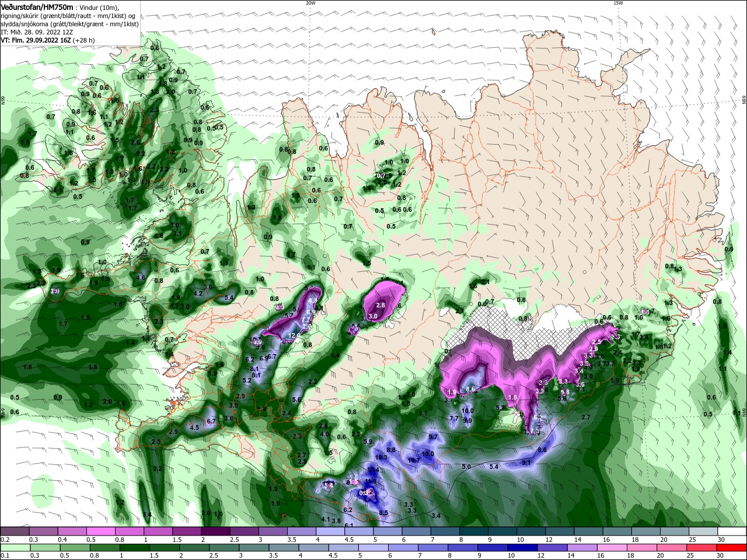
Task: Click the 10.3 precipitation value on map
Action: tap(381, 457)
